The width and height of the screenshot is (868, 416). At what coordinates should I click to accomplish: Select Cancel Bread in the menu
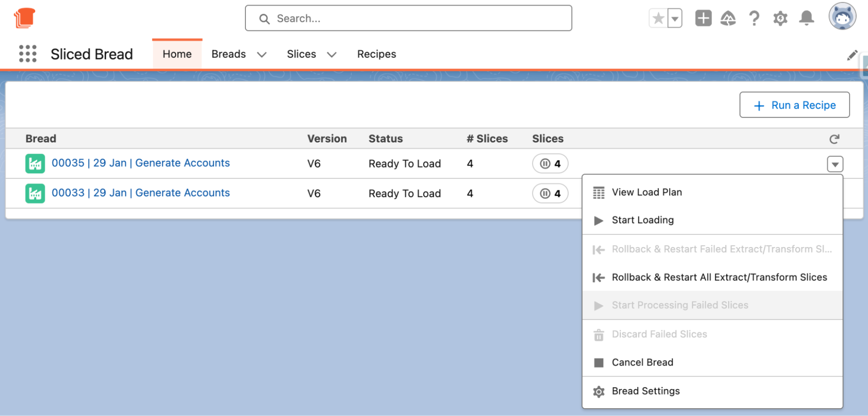(642, 363)
